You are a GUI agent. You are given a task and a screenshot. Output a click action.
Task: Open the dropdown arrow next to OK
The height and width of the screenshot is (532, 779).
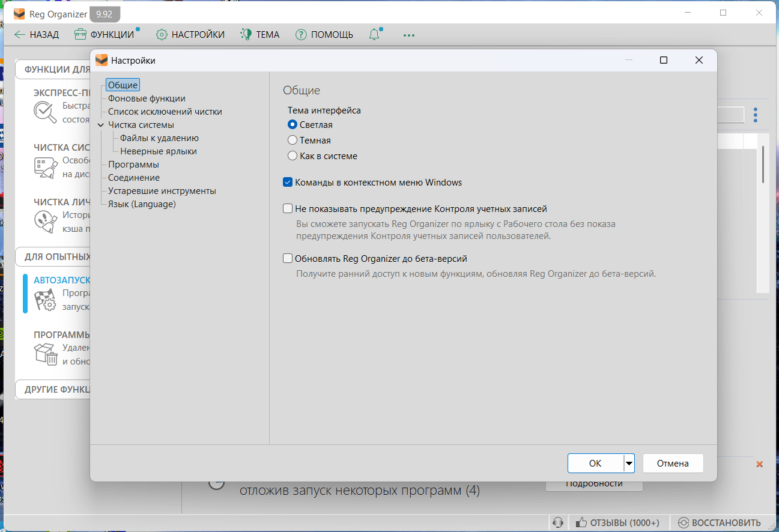click(629, 463)
